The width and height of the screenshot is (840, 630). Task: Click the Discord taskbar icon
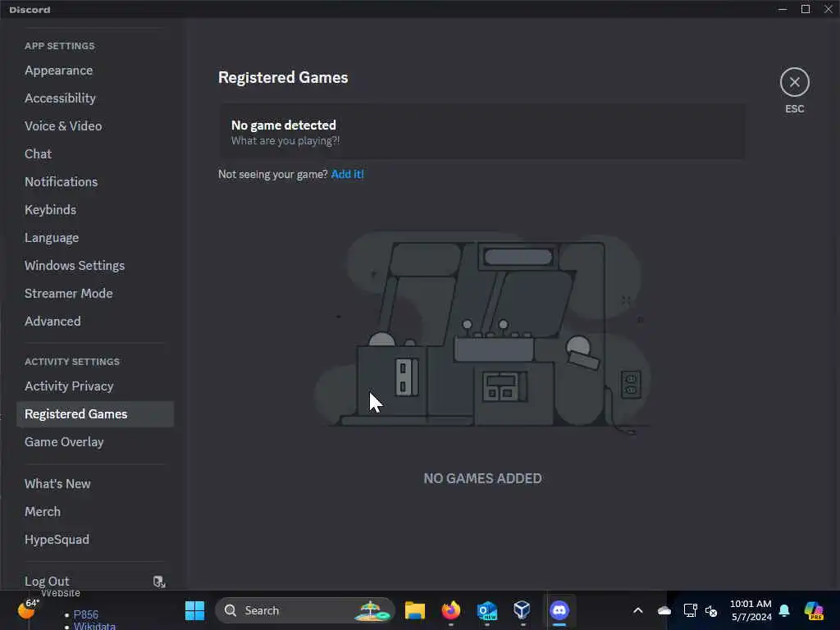(559, 610)
